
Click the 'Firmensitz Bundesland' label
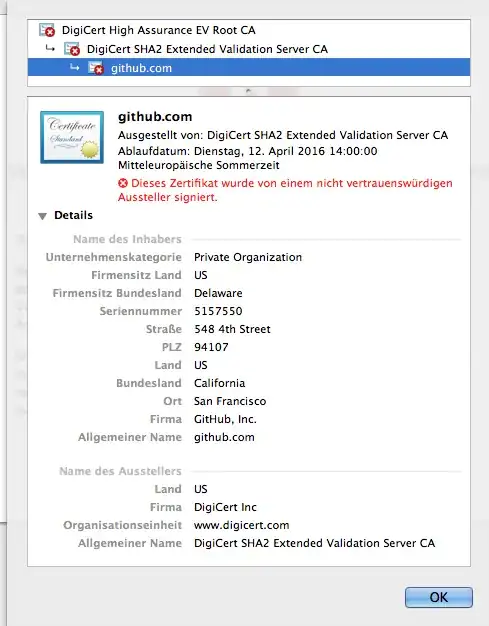(117, 293)
